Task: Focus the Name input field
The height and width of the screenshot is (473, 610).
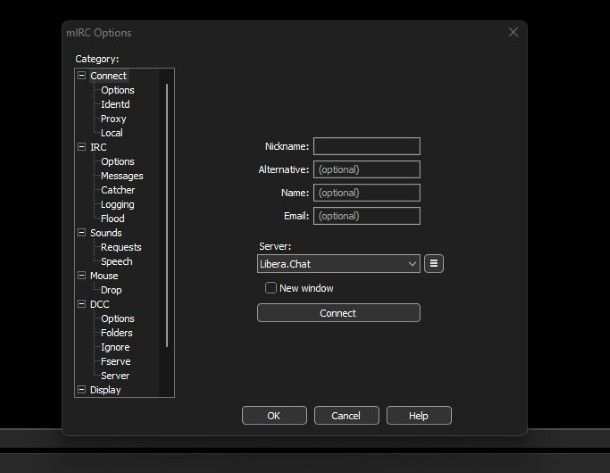Action: [x=366, y=193]
